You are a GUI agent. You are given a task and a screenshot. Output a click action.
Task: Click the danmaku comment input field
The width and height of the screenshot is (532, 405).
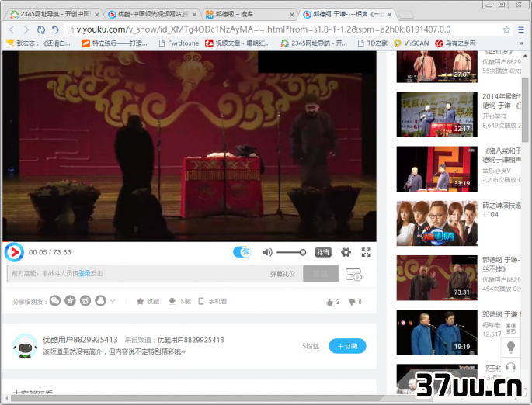point(155,274)
